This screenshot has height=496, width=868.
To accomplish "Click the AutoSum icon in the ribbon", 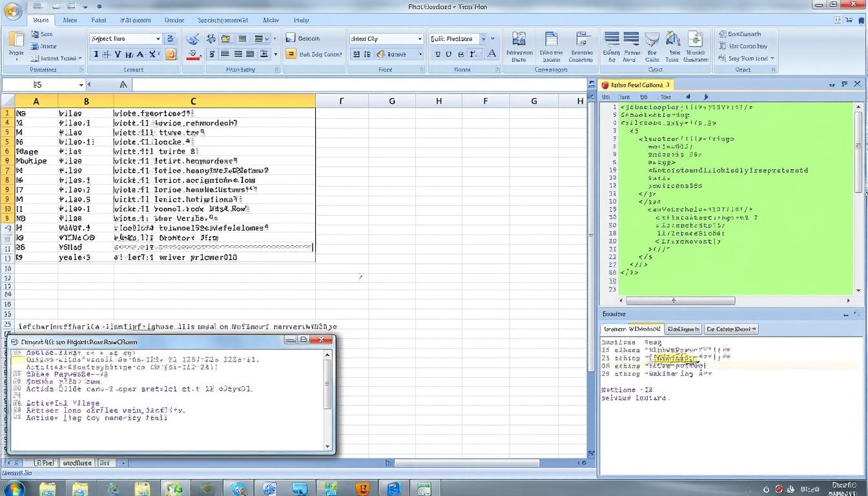I will 722,34.
